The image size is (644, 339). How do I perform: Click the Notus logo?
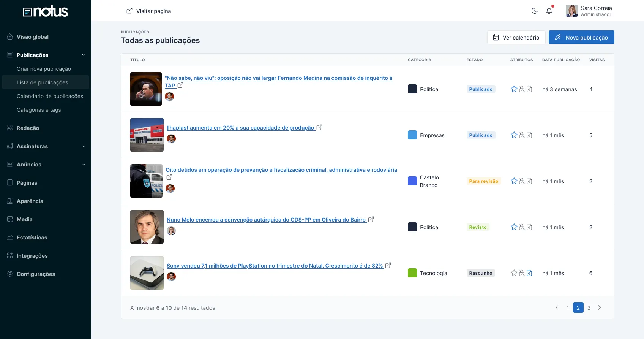click(46, 11)
